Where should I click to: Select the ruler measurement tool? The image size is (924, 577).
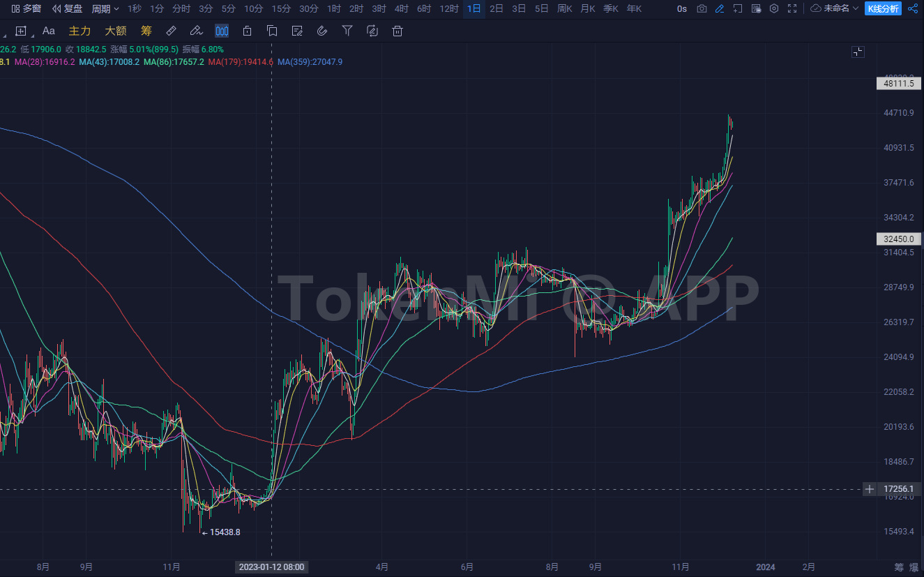(x=171, y=31)
